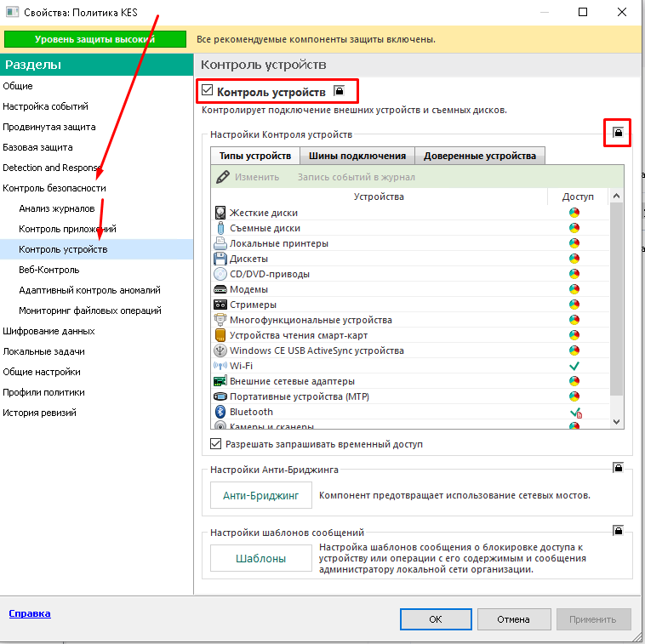Click access status icon for Модемы
The width and height of the screenshot is (645, 644).
[574, 289]
